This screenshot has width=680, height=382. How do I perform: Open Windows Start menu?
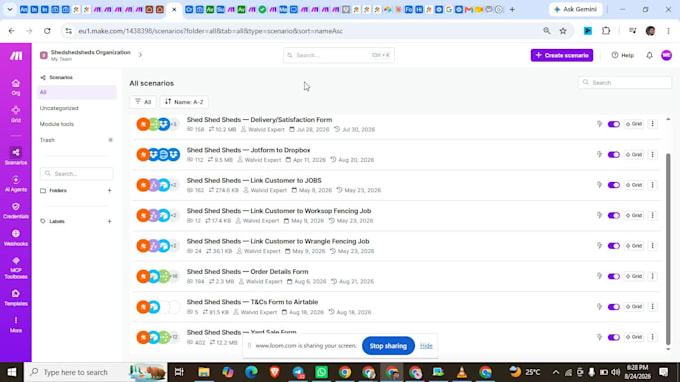click(x=12, y=372)
